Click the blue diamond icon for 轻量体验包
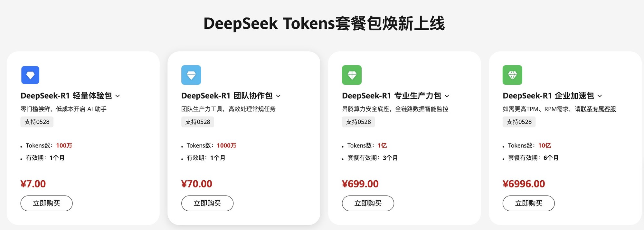The height and width of the screenshot is (230, 644). pyautogui.click(x=30, y=75)
